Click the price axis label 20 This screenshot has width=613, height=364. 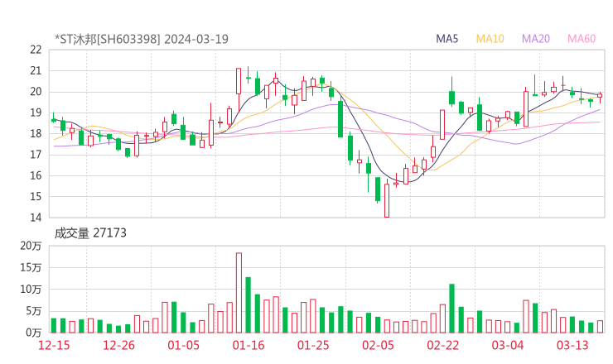36,92
